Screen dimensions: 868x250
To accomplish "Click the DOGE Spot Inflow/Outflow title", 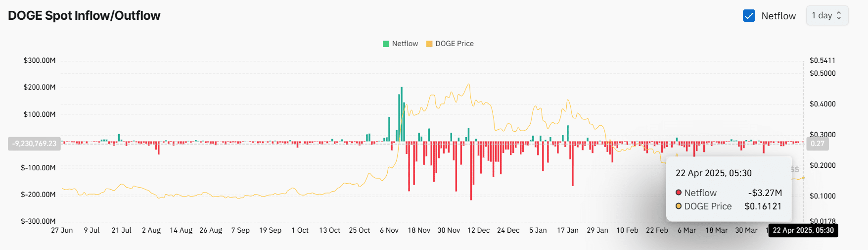I will tap(84, 15).
